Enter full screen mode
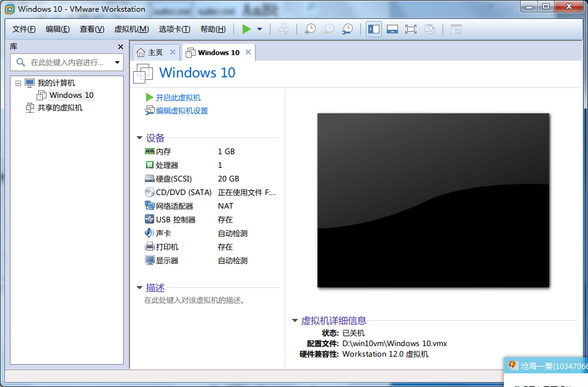This screenshot has height=387, width=588. tap(410, 29)
